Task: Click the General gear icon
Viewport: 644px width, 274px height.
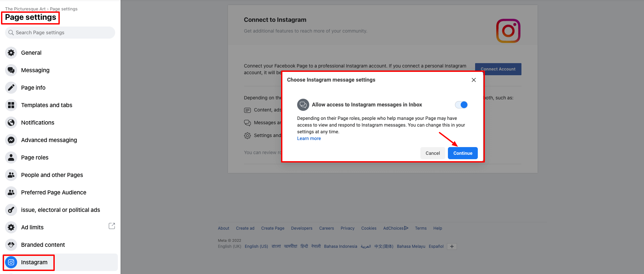Action: pyautogui.click(x=11, y=53)
